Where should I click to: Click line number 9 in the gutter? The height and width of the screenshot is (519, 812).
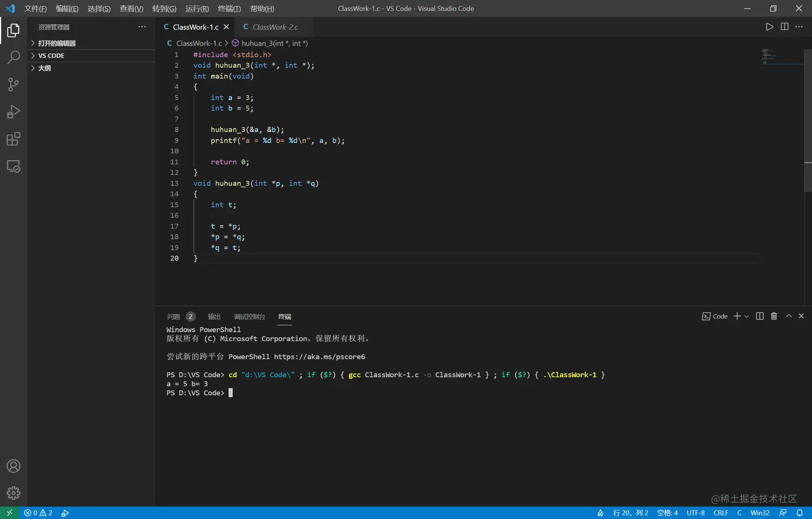(176, 140)
